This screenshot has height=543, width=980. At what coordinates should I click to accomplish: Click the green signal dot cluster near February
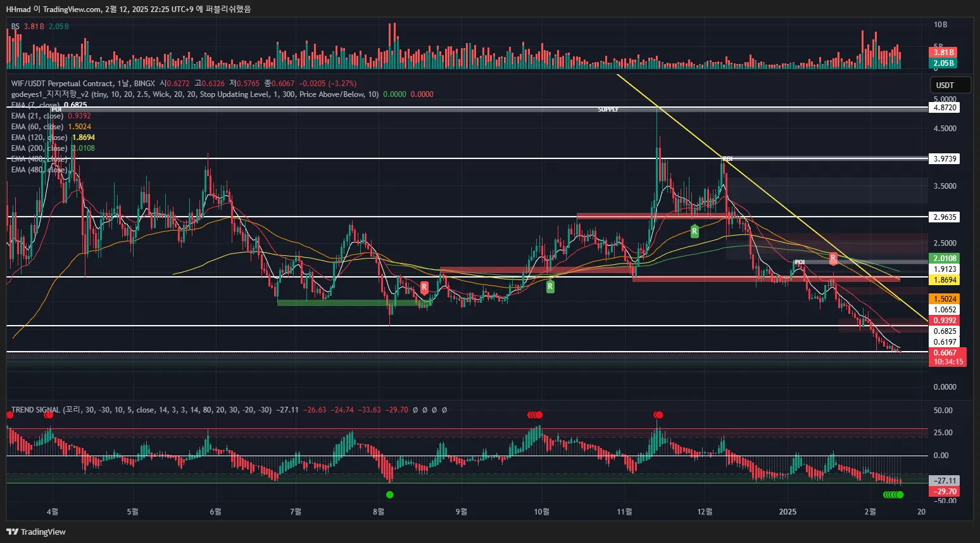pos(894,494)
